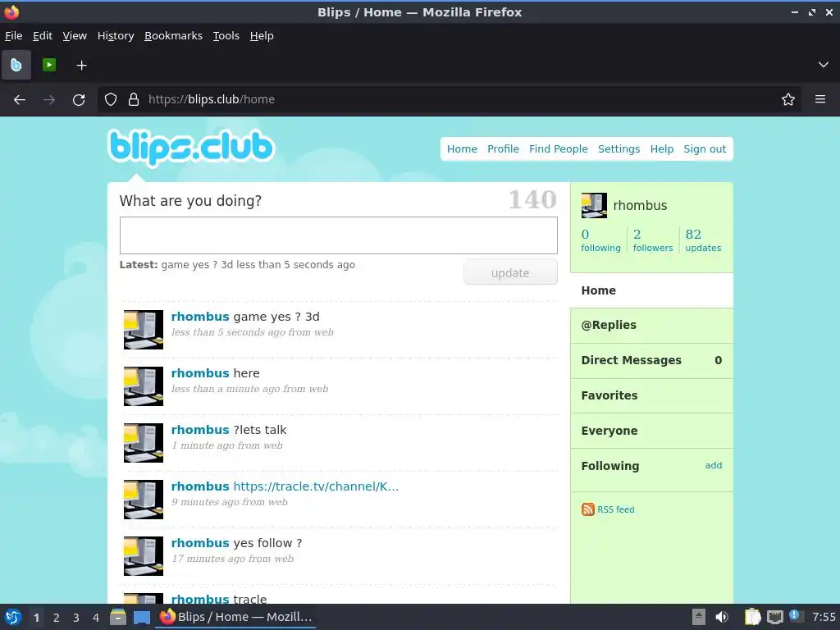
Task: Open file manager icon in taskbar
Action: pyautogui.click(x=118, y=617)
